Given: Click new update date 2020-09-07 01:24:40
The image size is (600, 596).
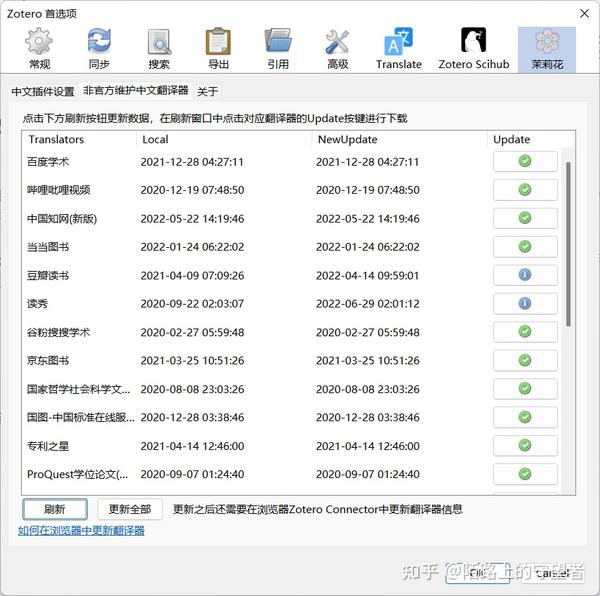Looking at the screenshot, I should pyautogui.click(x=368, y=474).
